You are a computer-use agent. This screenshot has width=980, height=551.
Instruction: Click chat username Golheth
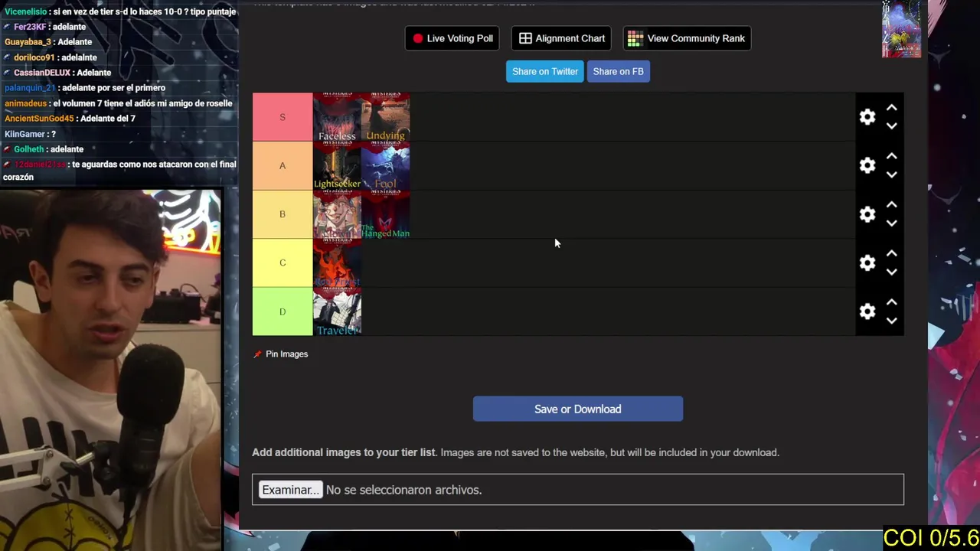pos(28,149)
